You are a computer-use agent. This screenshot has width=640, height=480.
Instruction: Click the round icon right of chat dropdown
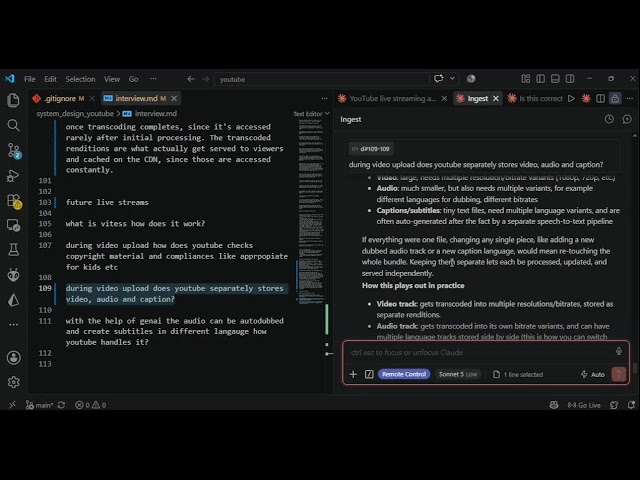[471, 78]
